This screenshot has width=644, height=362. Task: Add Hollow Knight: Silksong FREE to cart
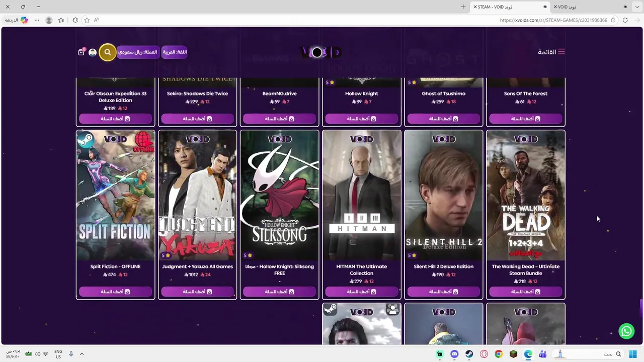tap(279, 292)
